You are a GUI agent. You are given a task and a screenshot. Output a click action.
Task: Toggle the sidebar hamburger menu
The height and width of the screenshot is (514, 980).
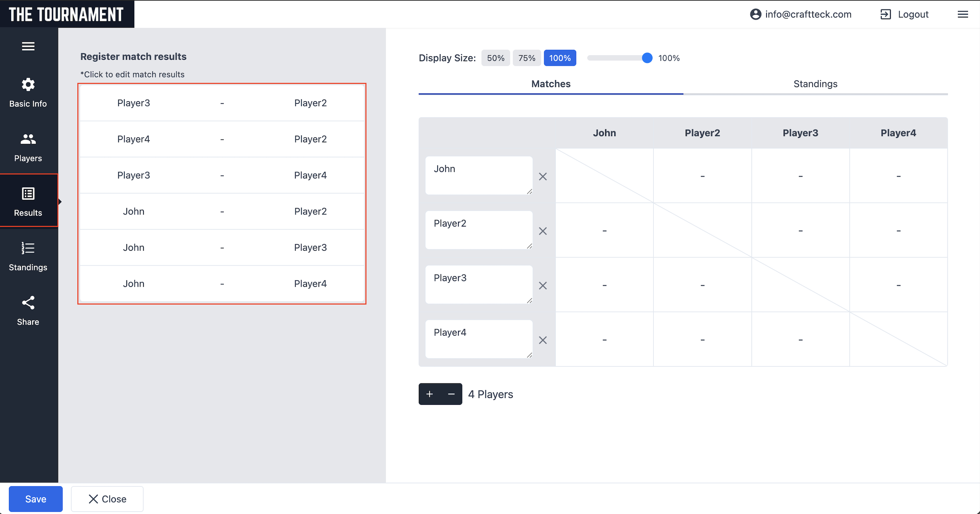[x=28, y=47]
